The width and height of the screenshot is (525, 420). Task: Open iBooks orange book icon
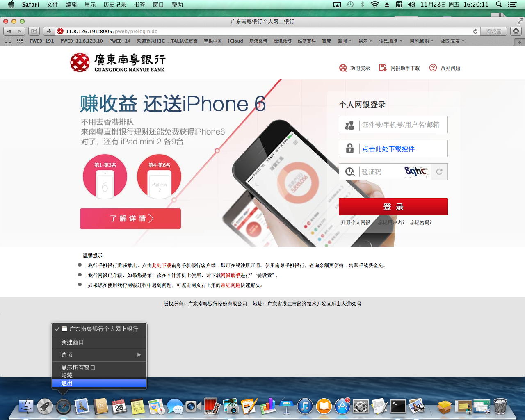pyautogui.click(x=324, y=406)
